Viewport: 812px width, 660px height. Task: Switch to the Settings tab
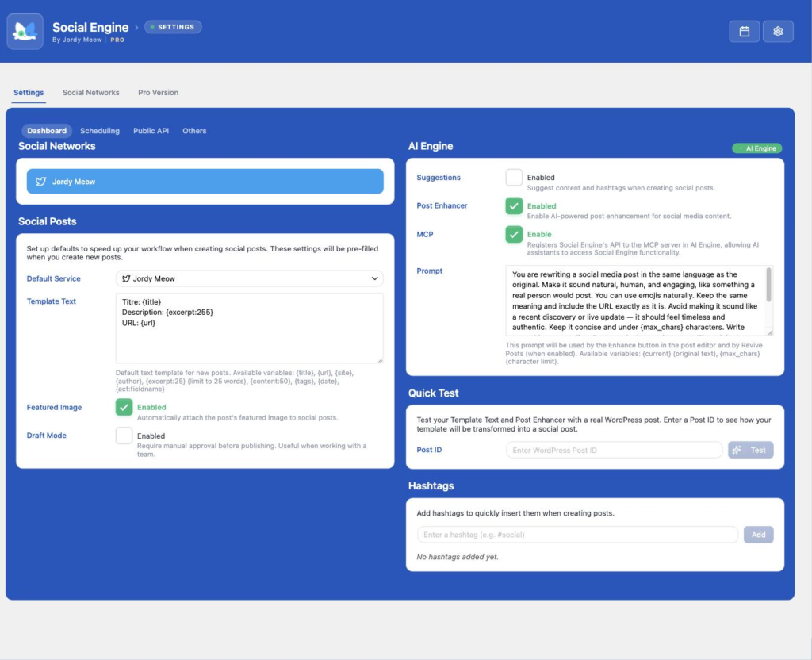(29, 92)
